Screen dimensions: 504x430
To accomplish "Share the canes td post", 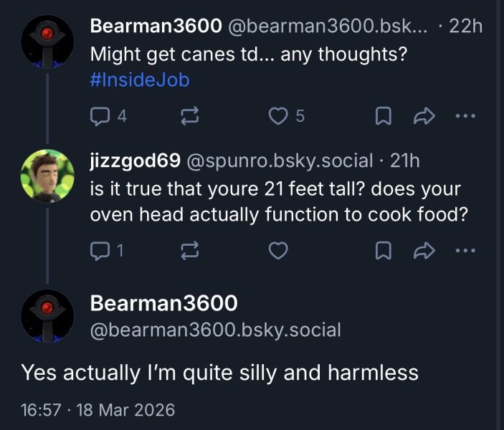I will tap(424, 115).
